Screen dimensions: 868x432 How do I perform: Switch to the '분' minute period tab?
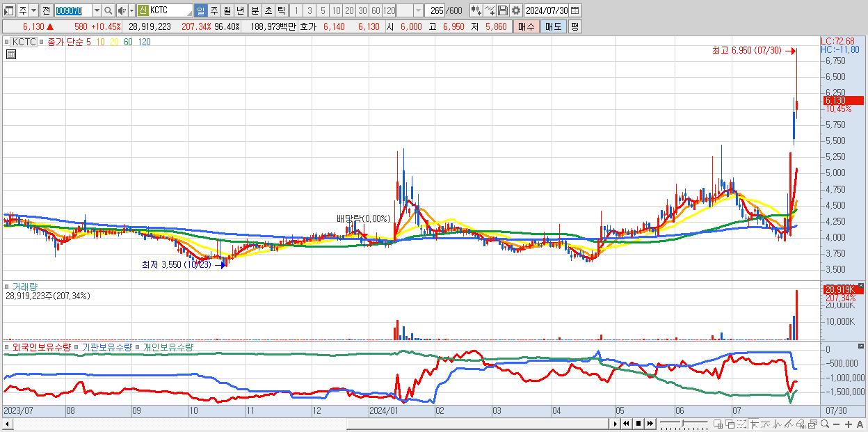[255, 10]
